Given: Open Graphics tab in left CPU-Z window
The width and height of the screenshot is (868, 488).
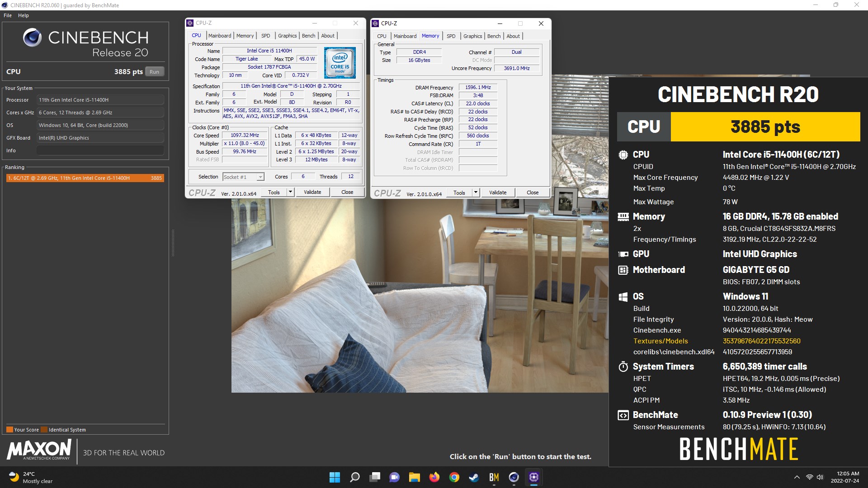Looking at the screenshot, I should coord(288,36).
